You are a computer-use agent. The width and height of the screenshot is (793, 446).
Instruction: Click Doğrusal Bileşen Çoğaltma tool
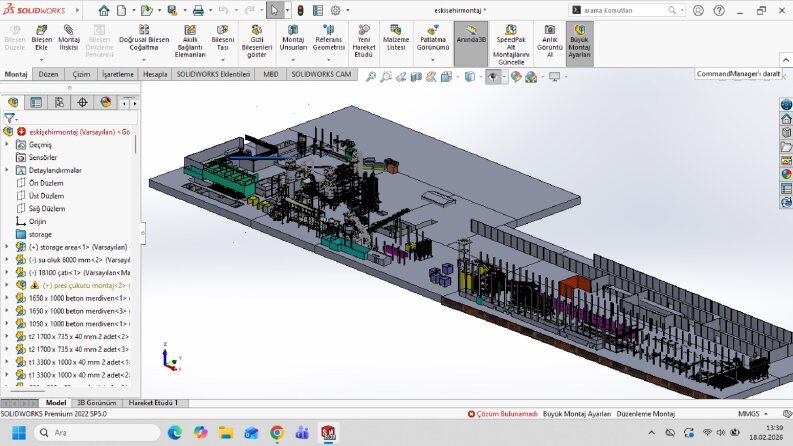click(x=144, y=38)
